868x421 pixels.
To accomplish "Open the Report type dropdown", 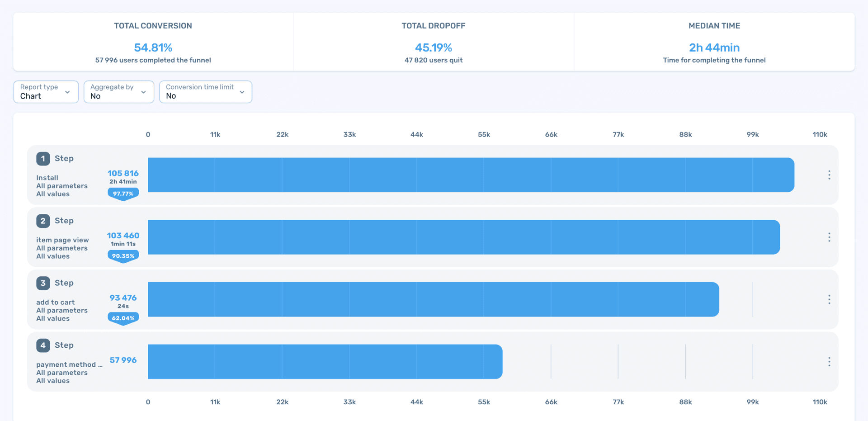I will pyautogui.click(x=46, y=92).
